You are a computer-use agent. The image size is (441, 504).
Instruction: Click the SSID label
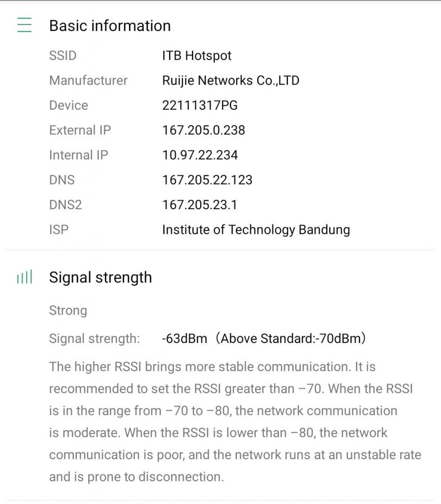click(x=63, y=56)
